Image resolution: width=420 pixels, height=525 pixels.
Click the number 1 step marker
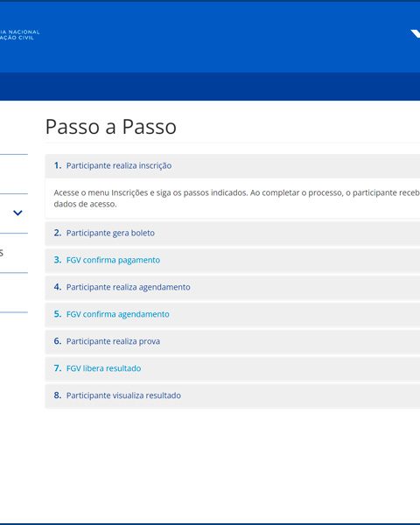click(x=58, y=165)
